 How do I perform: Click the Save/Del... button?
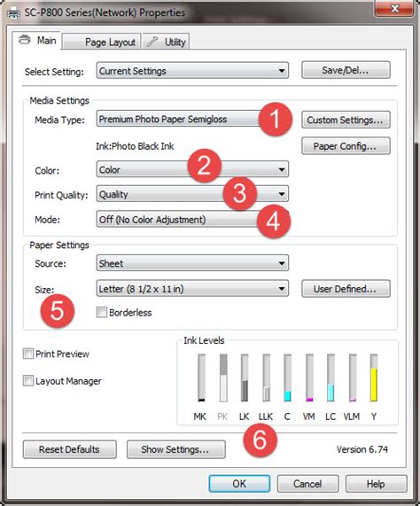[346, 70]
